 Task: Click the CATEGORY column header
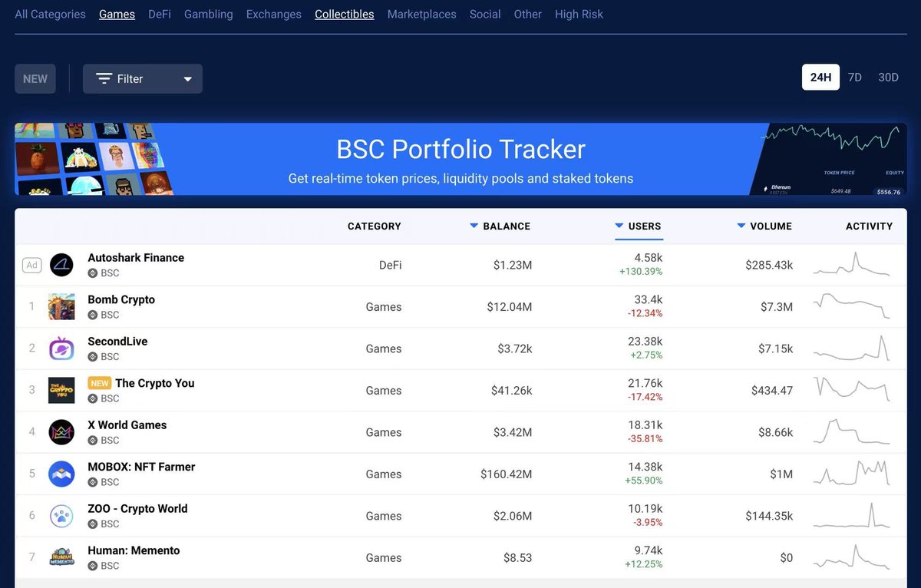point(375,226)
